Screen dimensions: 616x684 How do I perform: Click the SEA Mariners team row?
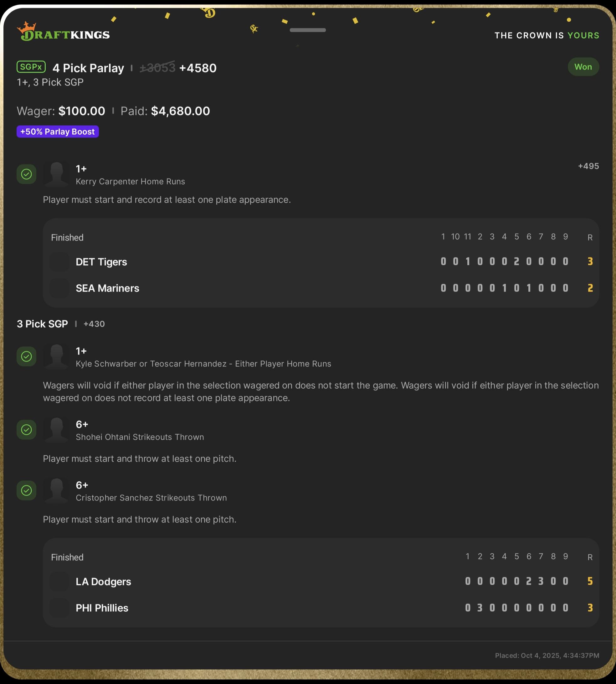107,288
